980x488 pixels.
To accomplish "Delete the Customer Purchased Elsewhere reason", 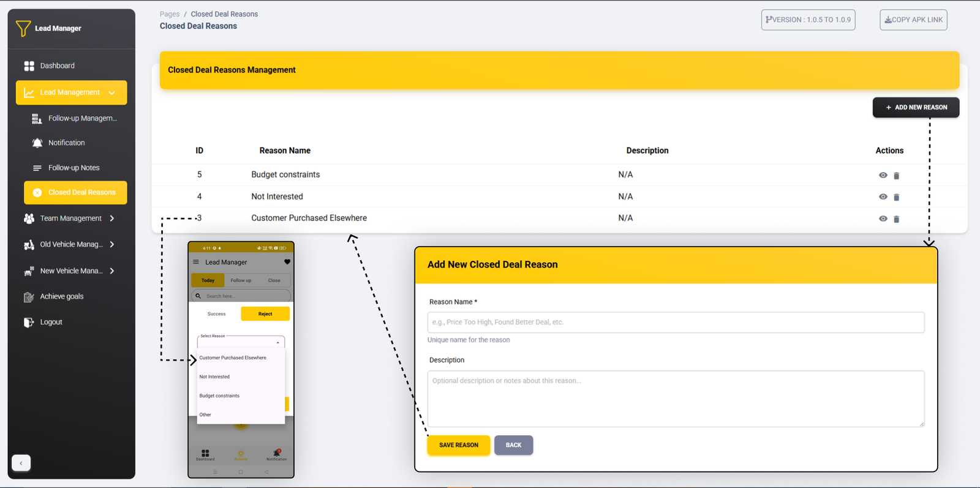I will pyautogui.click(x=896, y=219).
